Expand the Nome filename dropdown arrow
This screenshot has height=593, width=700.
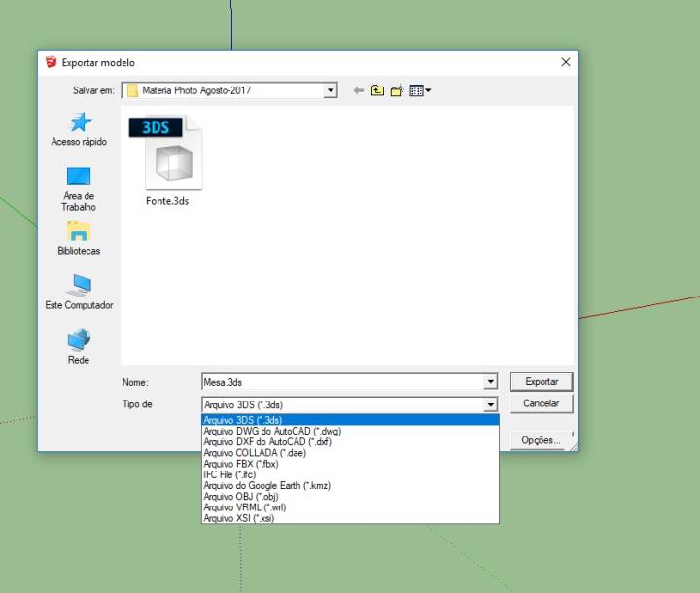(490, 383)
